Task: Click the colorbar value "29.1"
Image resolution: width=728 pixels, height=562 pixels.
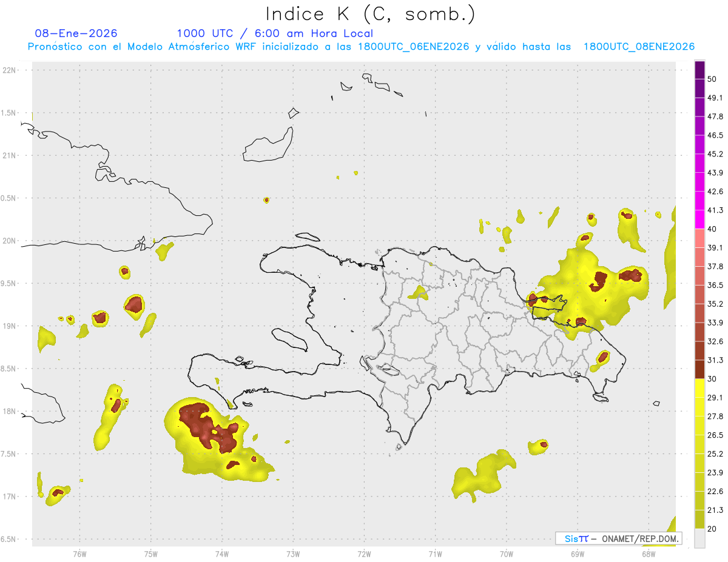Action: click(715, 398)
